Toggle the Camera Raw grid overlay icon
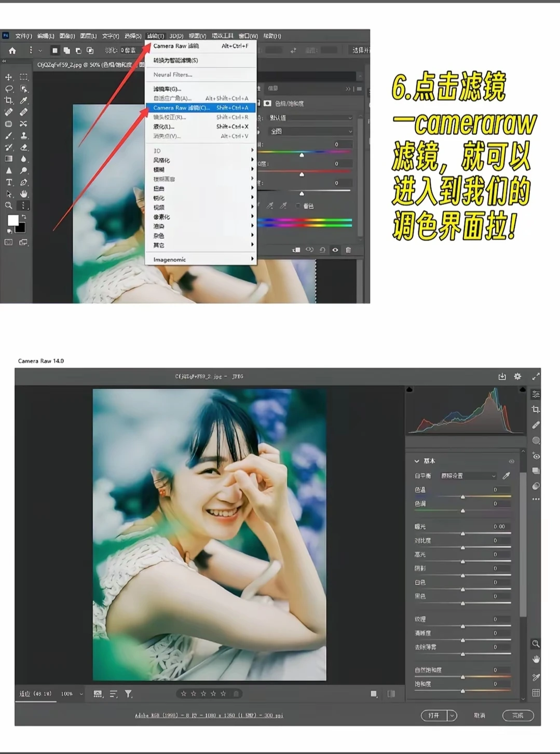This screenshot has width=560, height=754. point(536,693)
